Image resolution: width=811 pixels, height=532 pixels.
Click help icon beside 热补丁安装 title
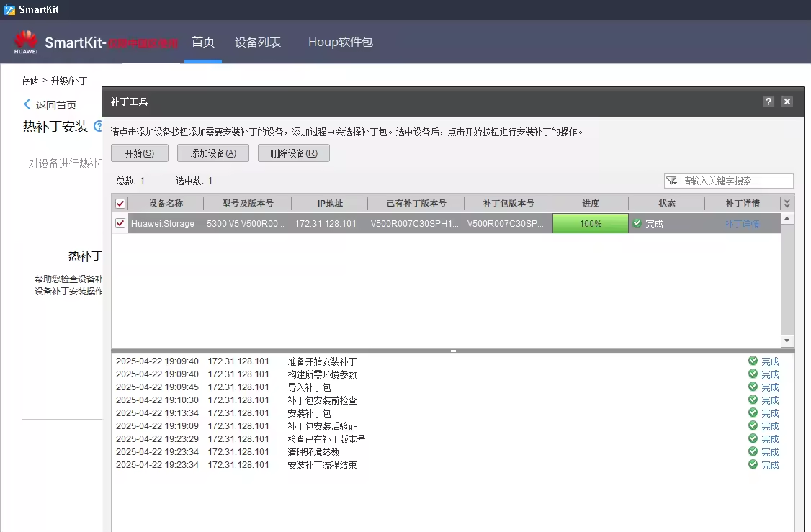(x=98, y=126)
